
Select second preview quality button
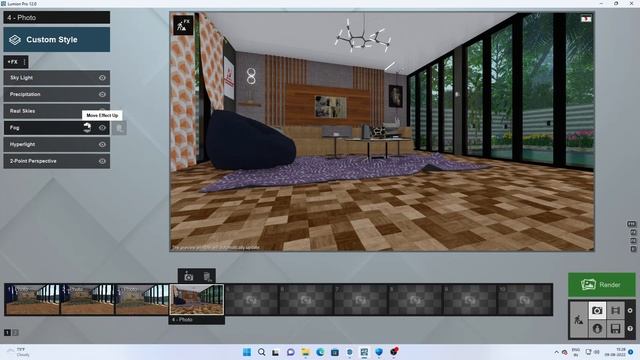pos(633,232)
